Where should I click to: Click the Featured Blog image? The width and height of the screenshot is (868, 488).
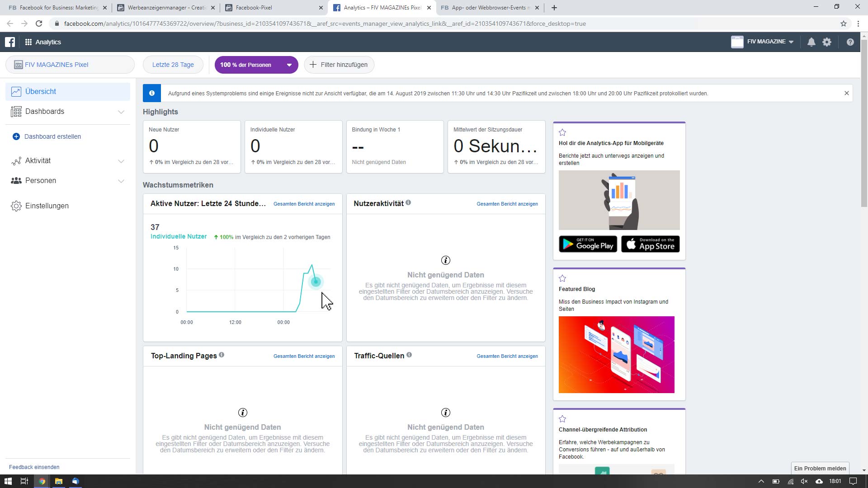point(617,355)
